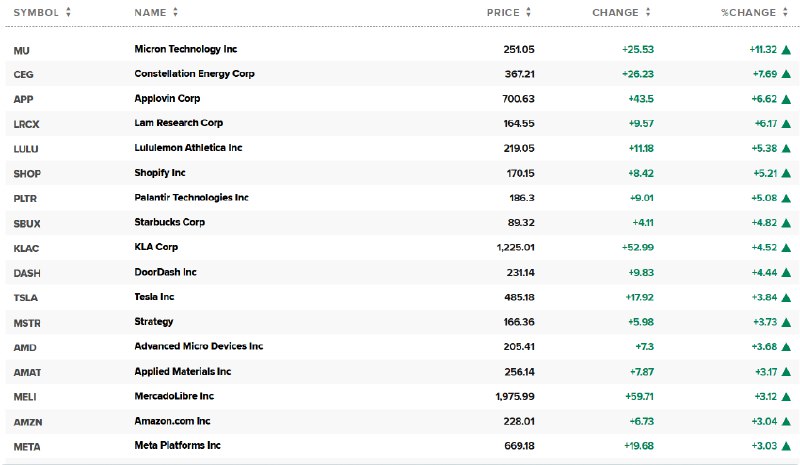Click the green up triangle in AMZN row

tap(786, 422)
